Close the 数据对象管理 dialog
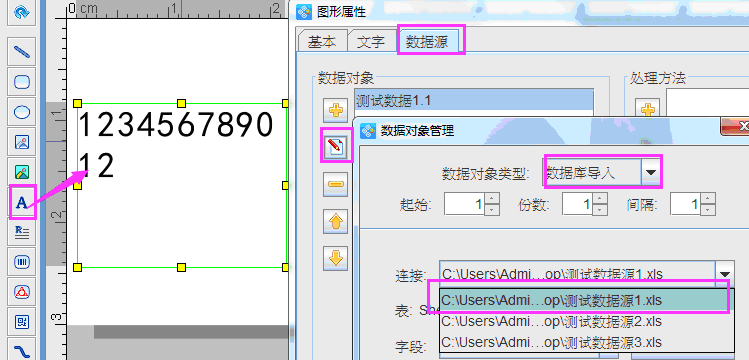Image resolution: width=749 pixels, height=360 pixels. pos(737,127)
